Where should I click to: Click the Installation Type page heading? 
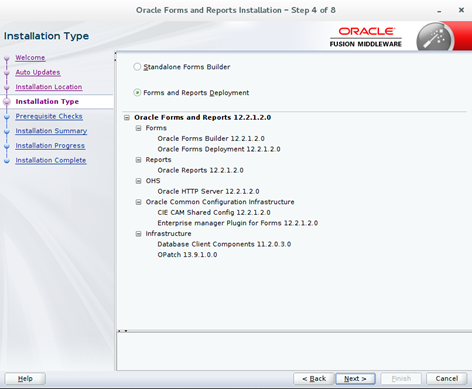(x=46, y=36)
